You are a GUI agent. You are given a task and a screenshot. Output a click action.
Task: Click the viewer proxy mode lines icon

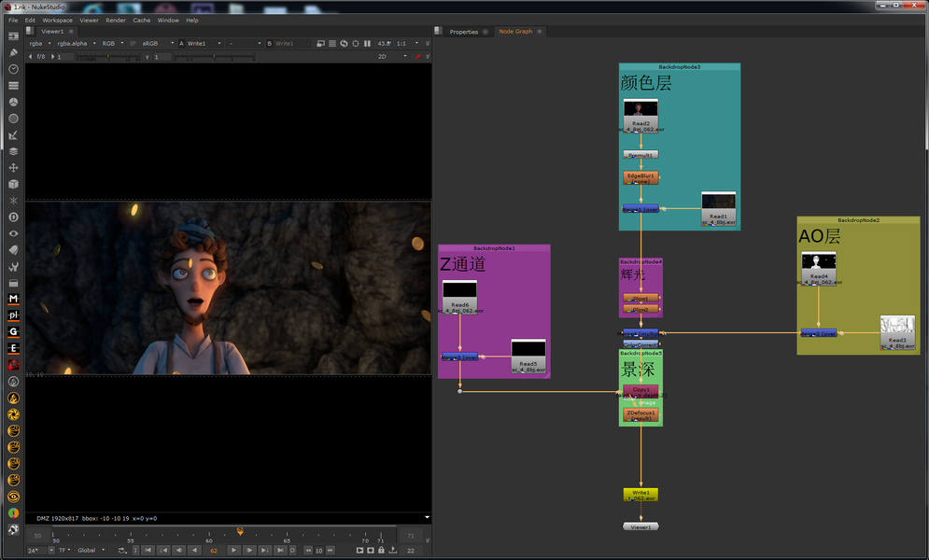pos(332,43)
